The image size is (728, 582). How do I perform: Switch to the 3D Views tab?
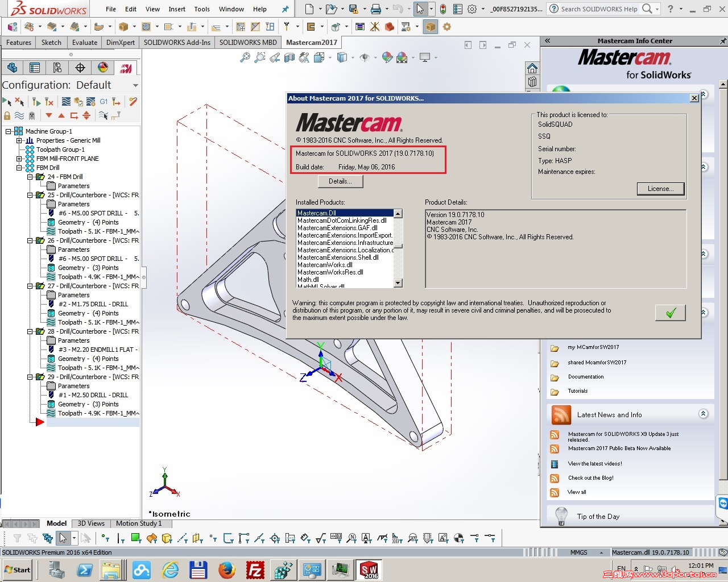pyautogui.click(x=91, y=523)
